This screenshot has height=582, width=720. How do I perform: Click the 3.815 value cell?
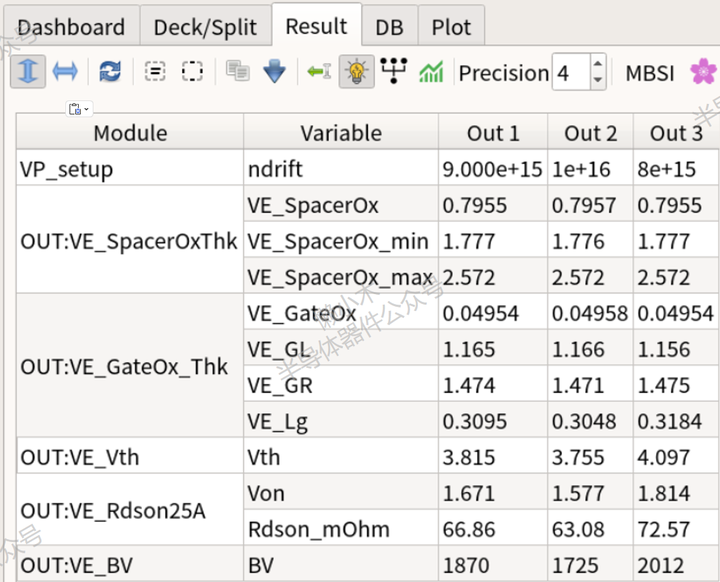(493, 456)
